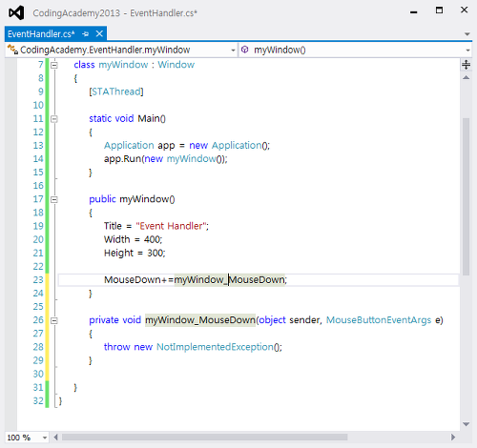Open the member list dropdown arrow
This screenshot has width=477, height=448.
(x=467, y=51)
